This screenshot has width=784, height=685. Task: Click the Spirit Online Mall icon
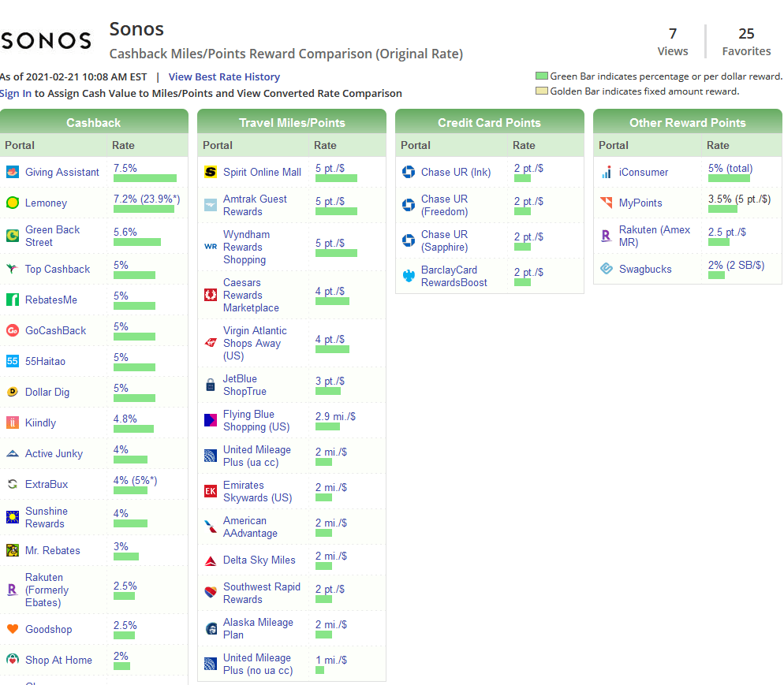(211, 172)
